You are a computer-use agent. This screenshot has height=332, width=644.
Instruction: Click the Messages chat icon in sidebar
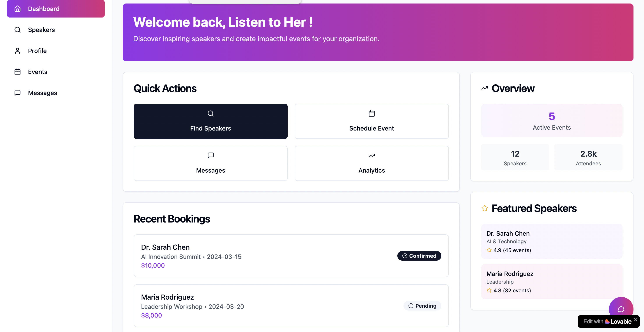[18, 93]
